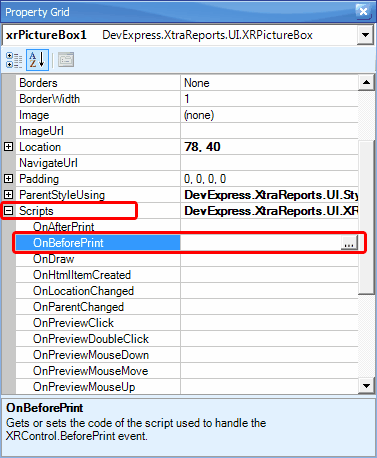
Task: Expand the Location property
Action: tap(9, 147)
